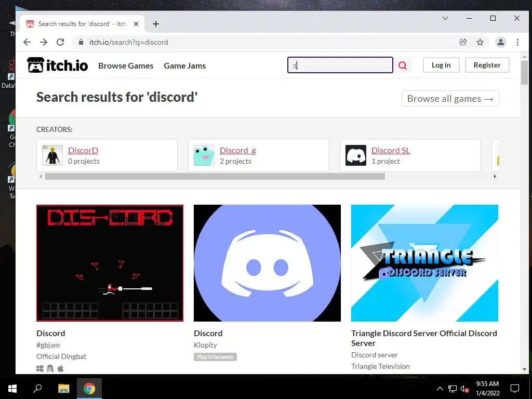
Task: Open the Discord game title by Official Dingbat
Action: tap(51, 333)
